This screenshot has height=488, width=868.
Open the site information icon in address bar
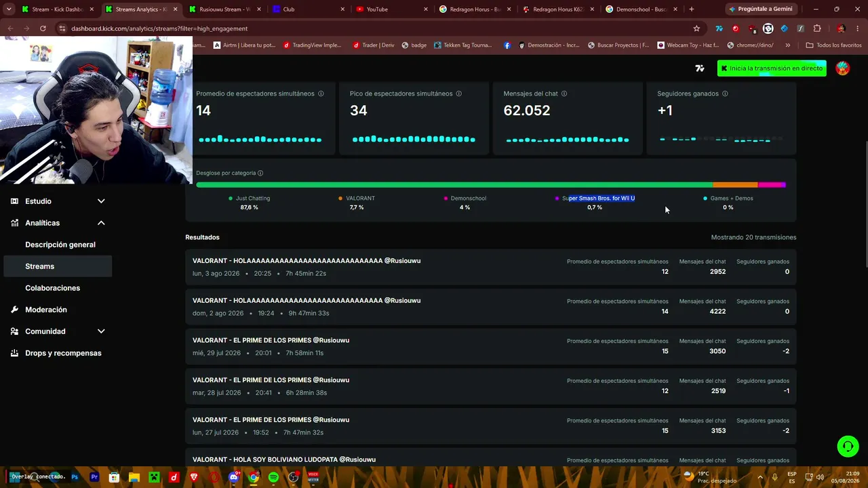click(62, 28)
